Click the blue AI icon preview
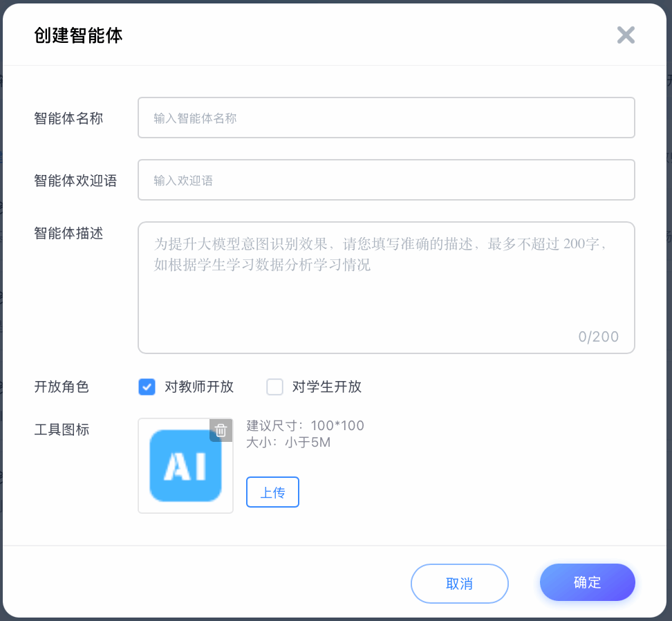 (x=185, y=466)
